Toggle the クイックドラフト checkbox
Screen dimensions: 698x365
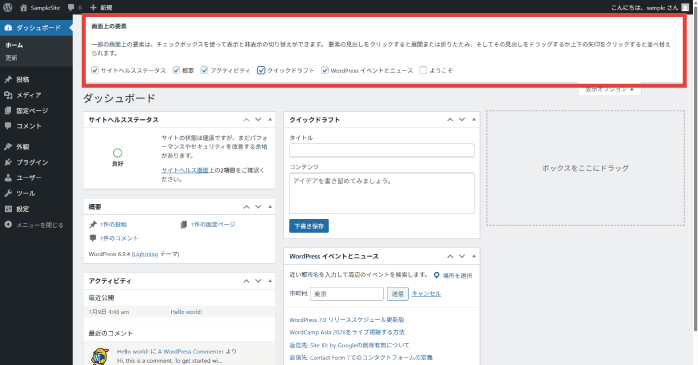coord(261,70)
